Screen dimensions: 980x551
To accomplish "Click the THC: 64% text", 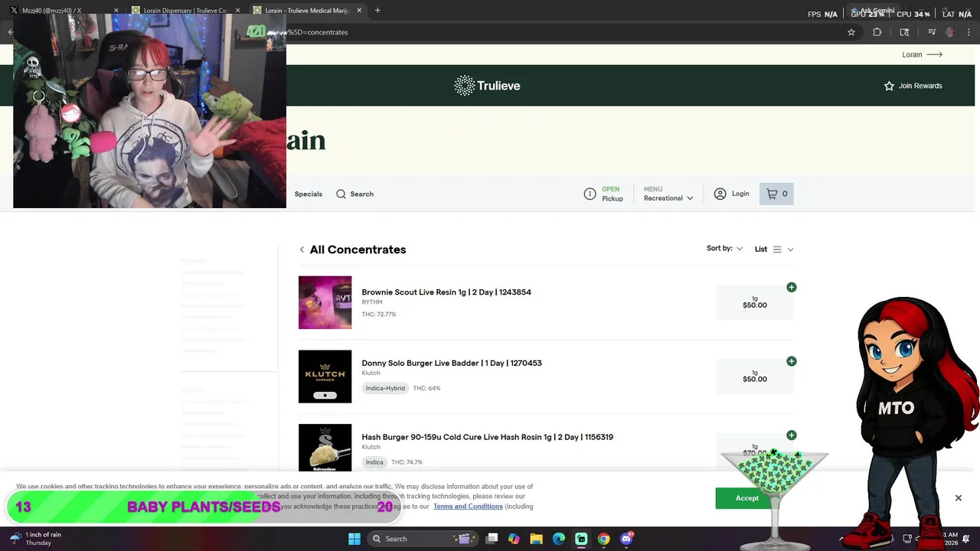I will click(x=426, y=388).
